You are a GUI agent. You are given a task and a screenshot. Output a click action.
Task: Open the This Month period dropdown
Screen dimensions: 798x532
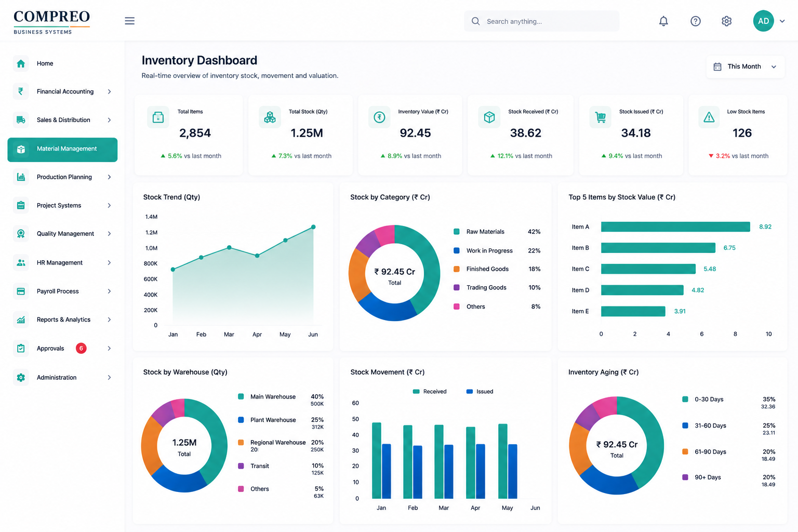(x=746, y=66)
